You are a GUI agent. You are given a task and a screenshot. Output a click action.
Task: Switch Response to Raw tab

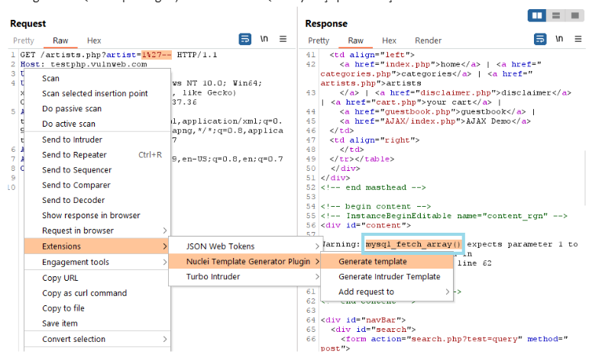click(355, 40)
